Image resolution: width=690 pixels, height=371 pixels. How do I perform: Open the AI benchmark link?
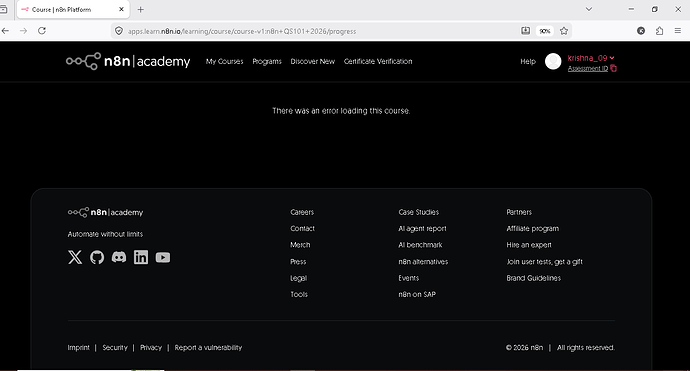[x=420, y=245]
